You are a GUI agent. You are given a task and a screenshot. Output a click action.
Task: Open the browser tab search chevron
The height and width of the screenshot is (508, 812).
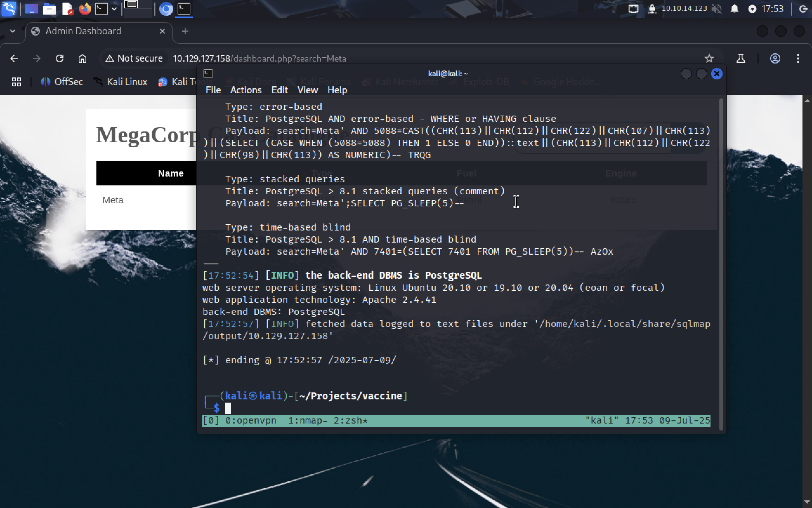tap(13, 31)
